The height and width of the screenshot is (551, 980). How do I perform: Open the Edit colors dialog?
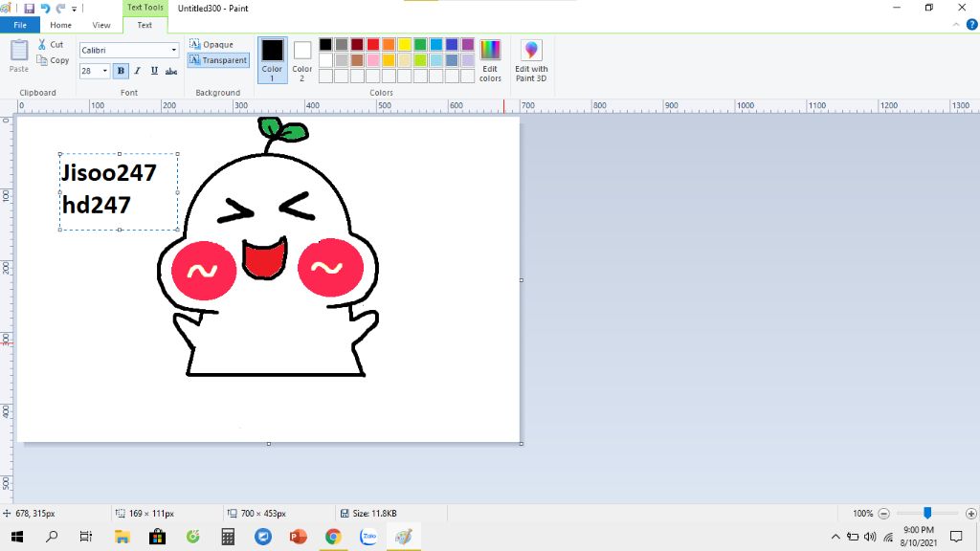click(490, 60)
